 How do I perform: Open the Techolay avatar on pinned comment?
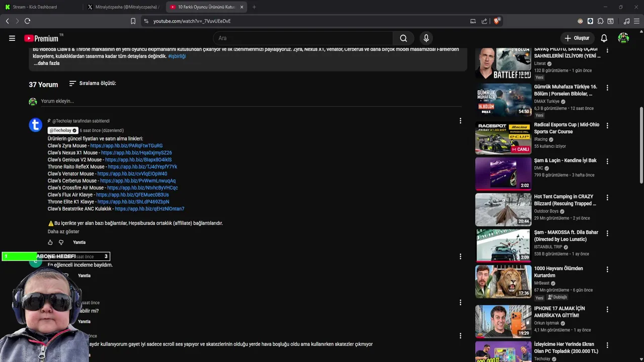[36, 125]
